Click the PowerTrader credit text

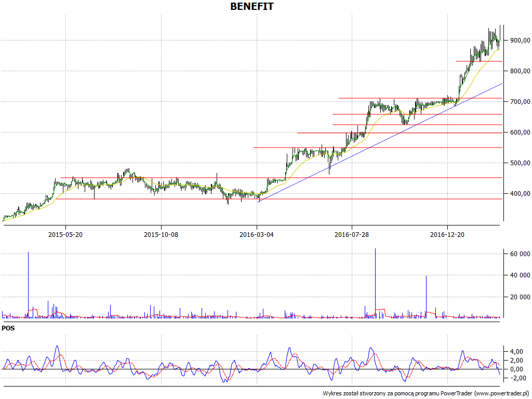pos(426,393)
